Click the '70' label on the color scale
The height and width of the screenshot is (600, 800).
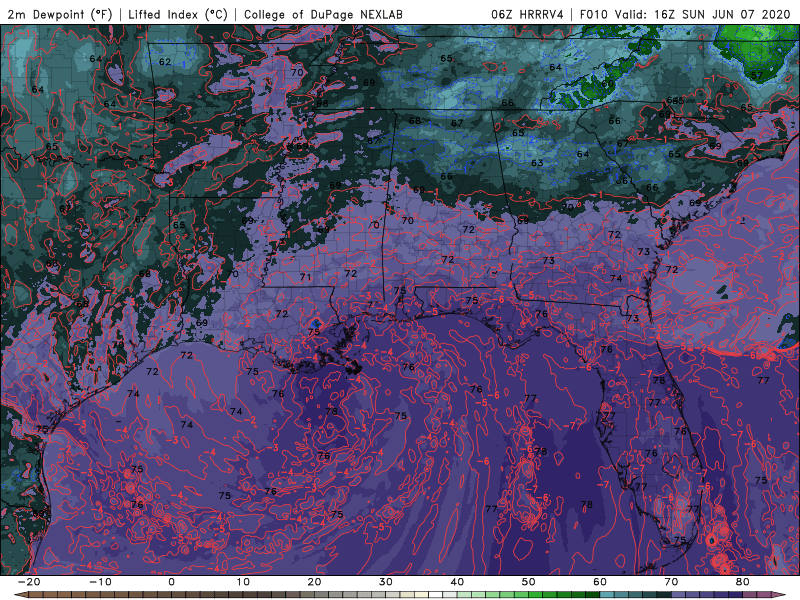(671, 582)
